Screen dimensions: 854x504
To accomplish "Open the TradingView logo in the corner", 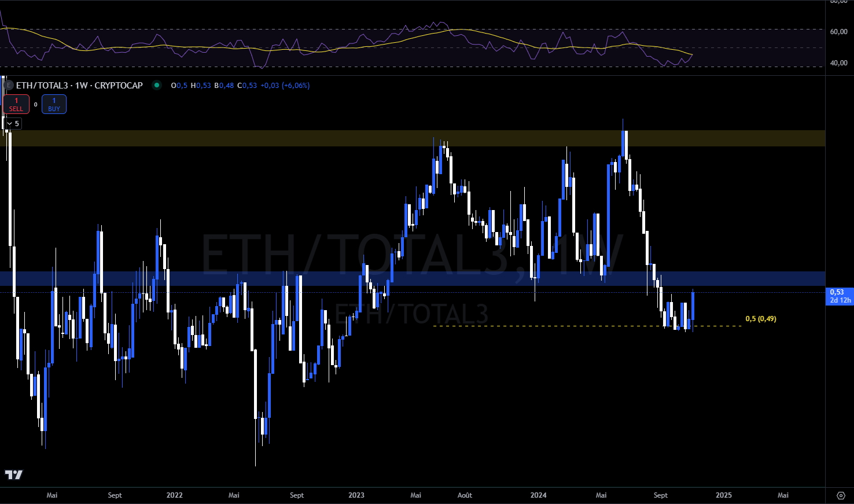I will (14, 474).
